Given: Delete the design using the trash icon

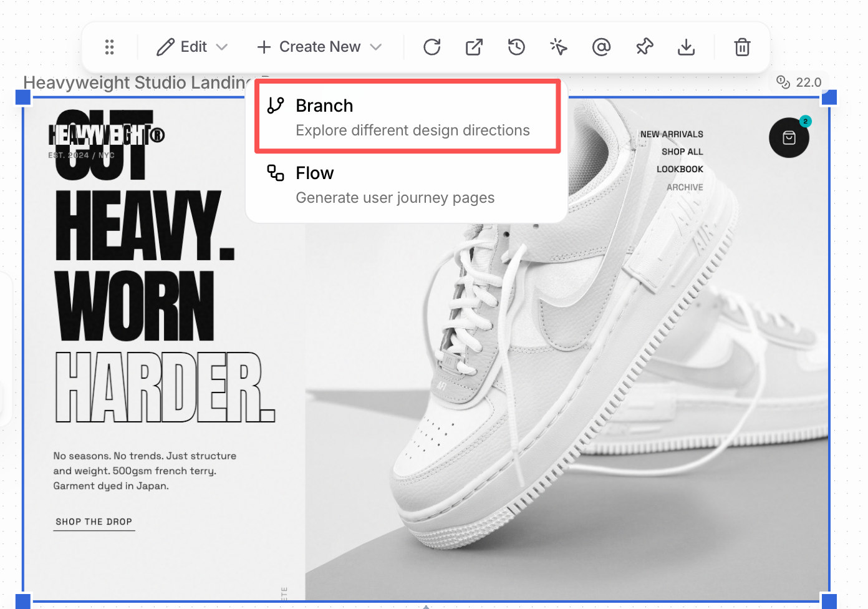Looking at the screenshot, I should click(741, 47).
